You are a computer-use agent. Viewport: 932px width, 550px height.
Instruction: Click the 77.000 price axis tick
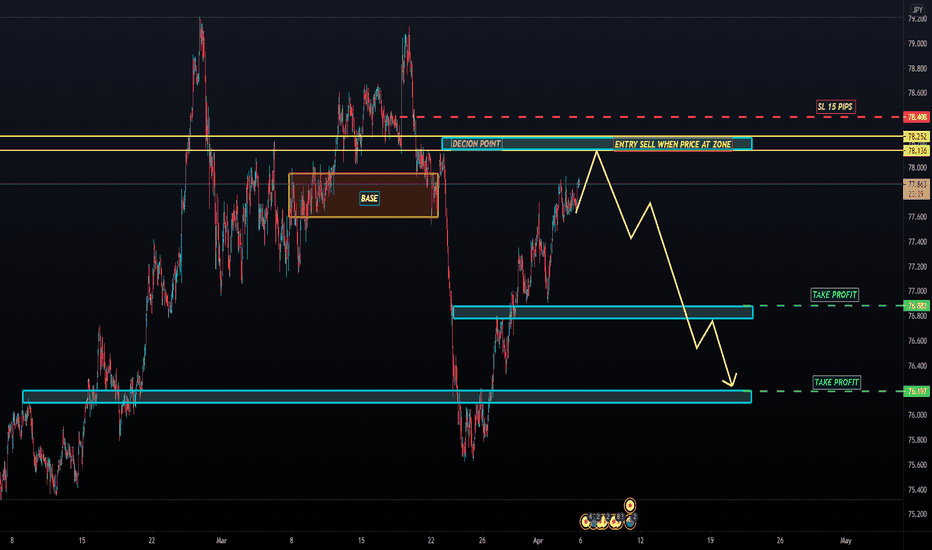pos(917,291)
